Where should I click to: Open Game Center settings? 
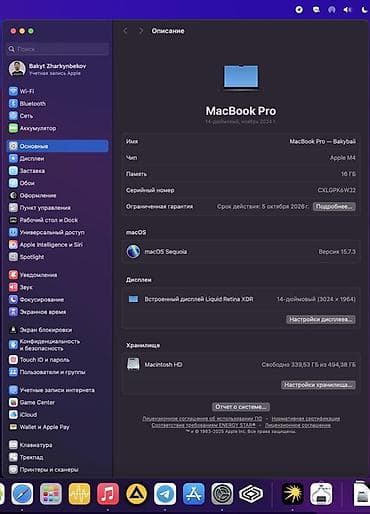tap(57, 402)
